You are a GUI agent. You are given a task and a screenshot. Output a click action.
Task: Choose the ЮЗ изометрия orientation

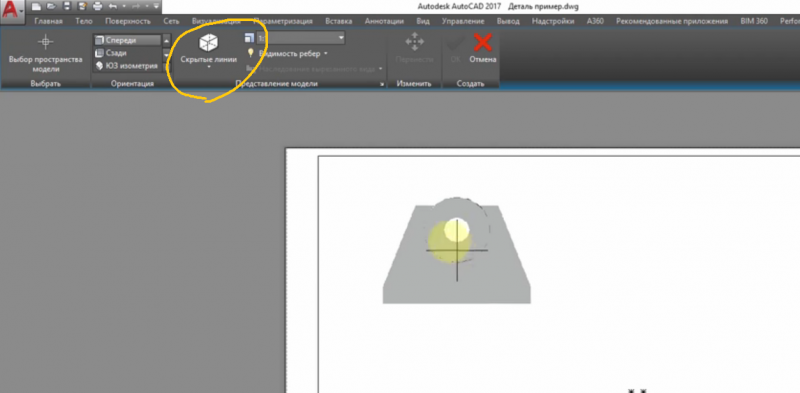pos(128,65)
